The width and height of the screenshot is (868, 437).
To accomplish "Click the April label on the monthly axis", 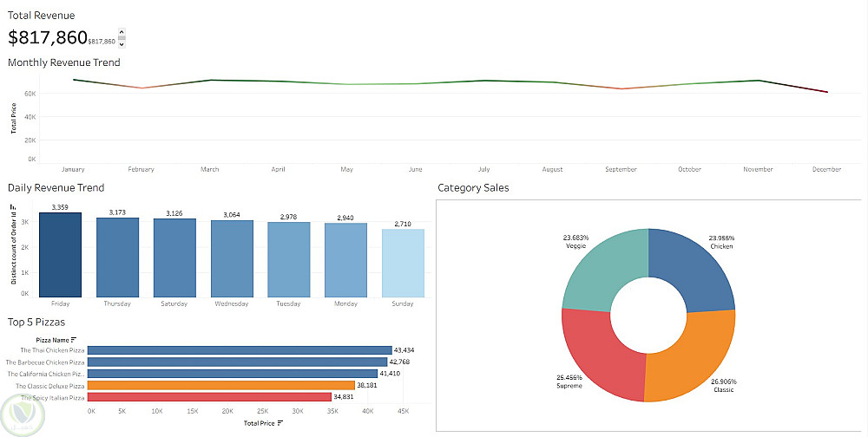I will 279,169.
